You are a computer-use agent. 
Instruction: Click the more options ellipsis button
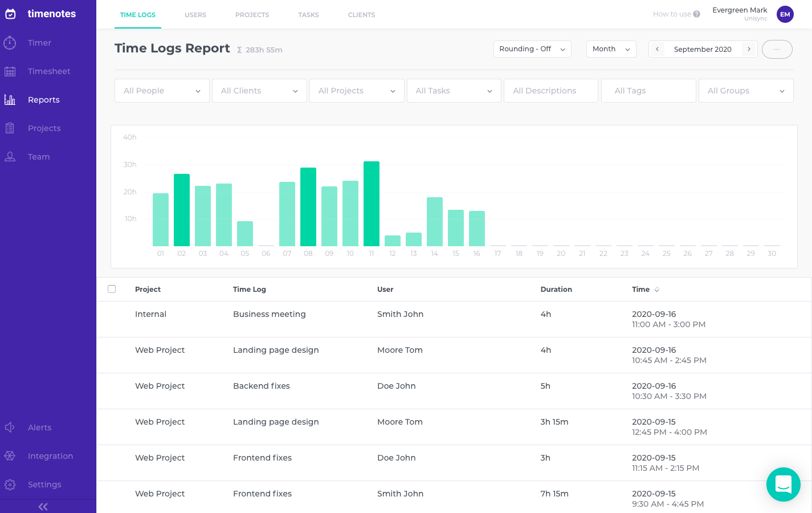[x=777, y=49]
